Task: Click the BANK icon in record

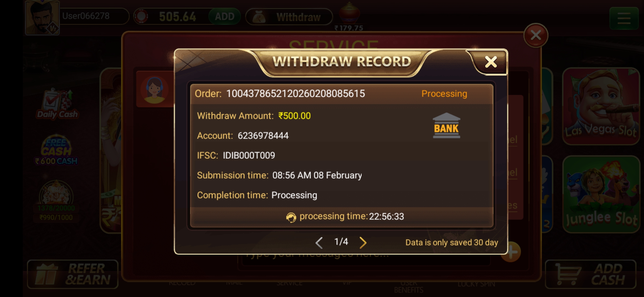Action: 446,125
